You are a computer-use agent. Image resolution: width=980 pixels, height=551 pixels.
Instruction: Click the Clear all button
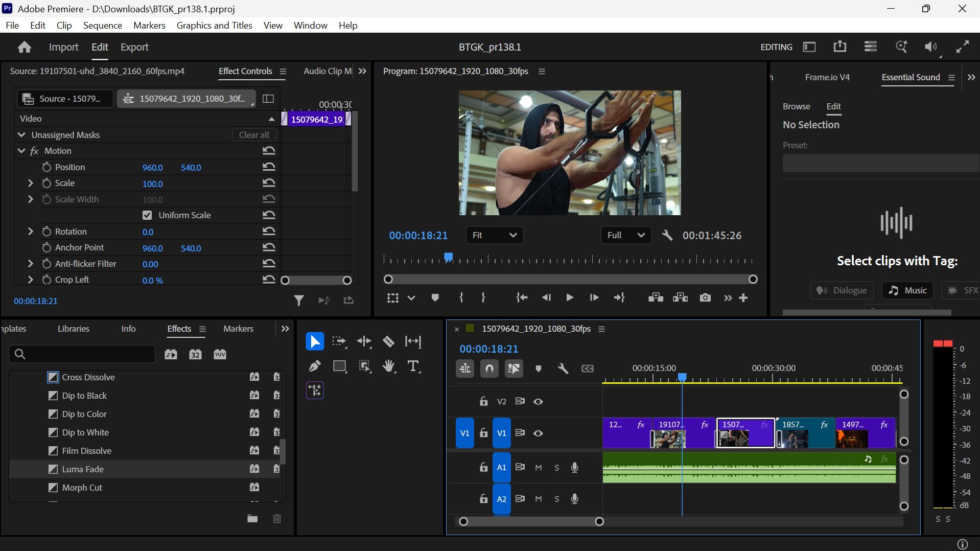point(254,134)
